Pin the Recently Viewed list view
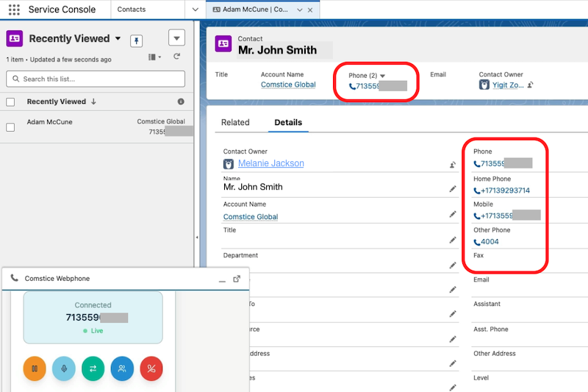This screenshot has width=588, height=392. 137,40
